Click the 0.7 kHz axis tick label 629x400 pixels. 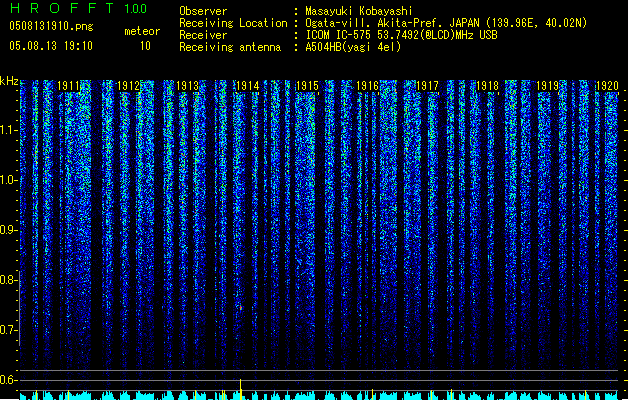8,330
